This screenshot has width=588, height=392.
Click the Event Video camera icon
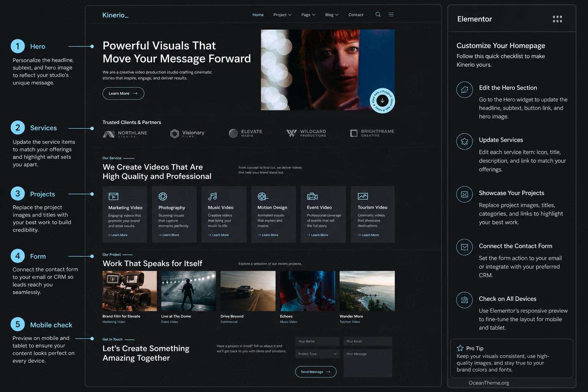coord(312,196)
